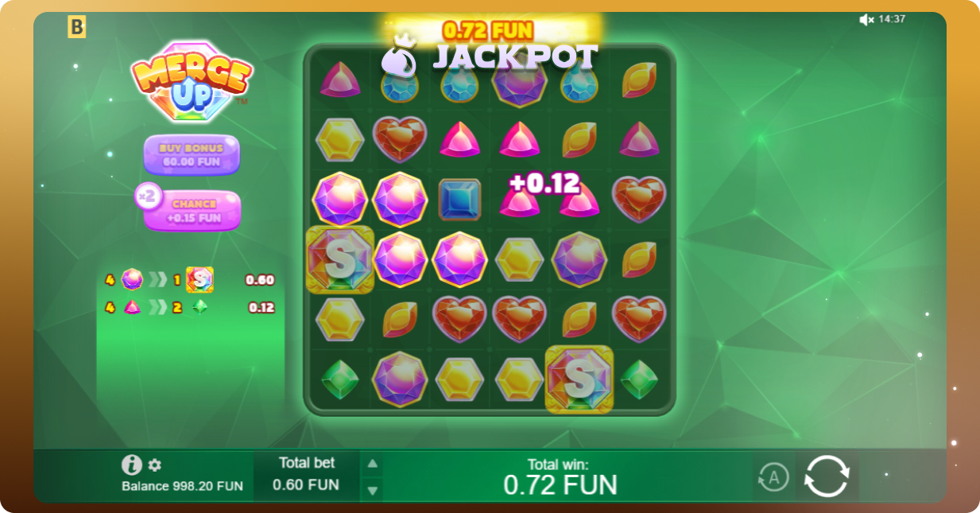
Task: Click the S scatter symbol in left column
Action: 339,259
